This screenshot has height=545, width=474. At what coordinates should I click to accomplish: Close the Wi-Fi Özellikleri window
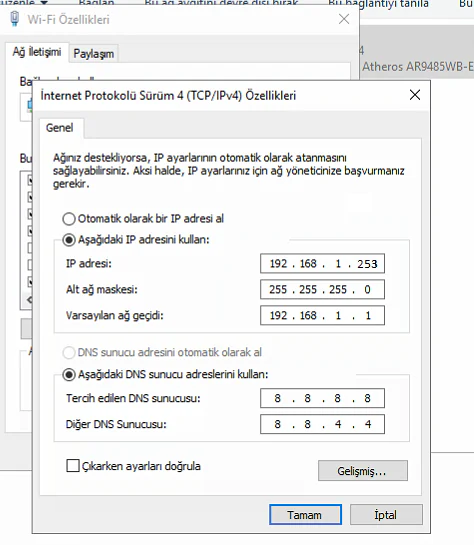(x=344, y=19)
